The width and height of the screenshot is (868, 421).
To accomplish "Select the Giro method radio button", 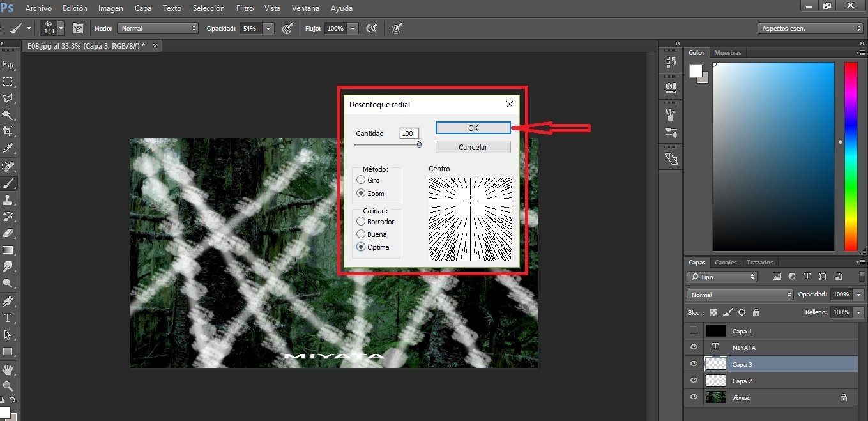I will (362, 180).
